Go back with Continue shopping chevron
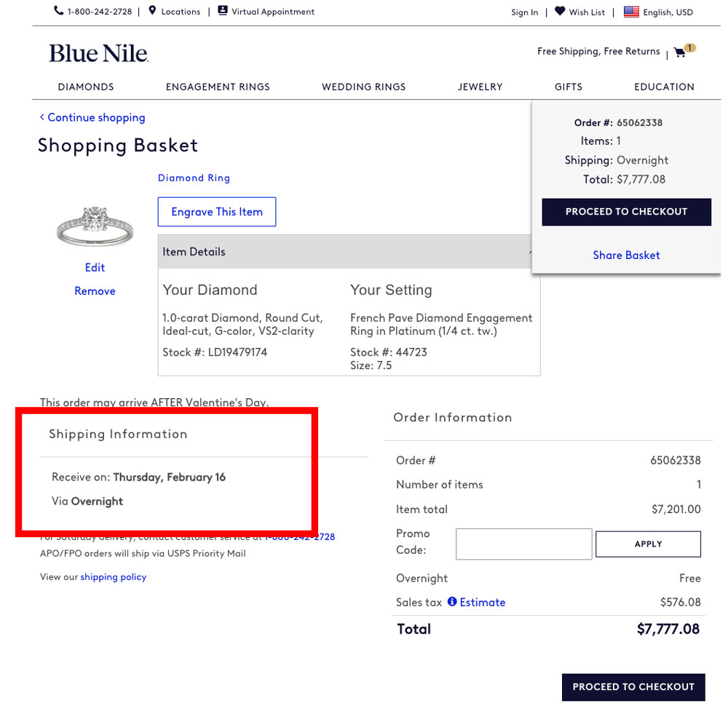The height and width of the screenshot is (706, 728). click(x=42, y=117)
